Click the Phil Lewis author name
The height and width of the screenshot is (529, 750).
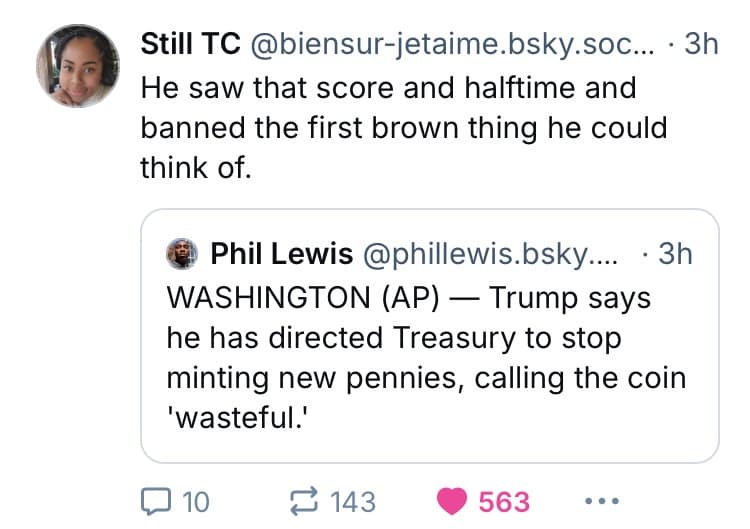(x=281, y=254)
